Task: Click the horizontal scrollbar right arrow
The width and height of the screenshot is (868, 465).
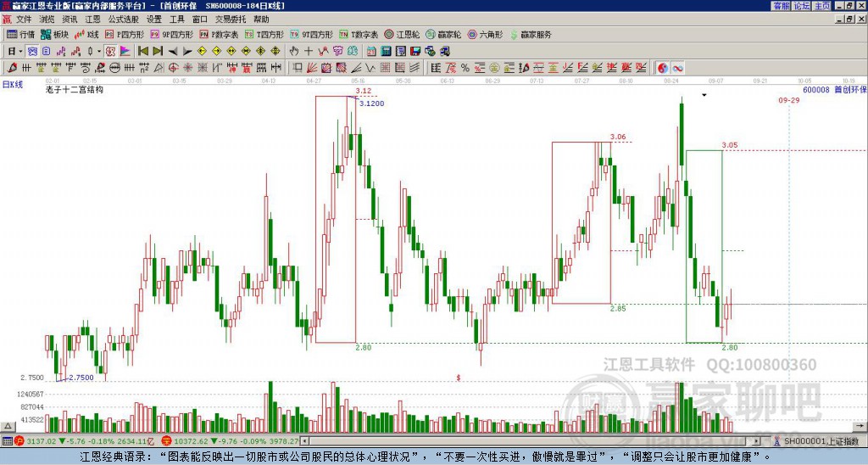Action: click(757, 441)
